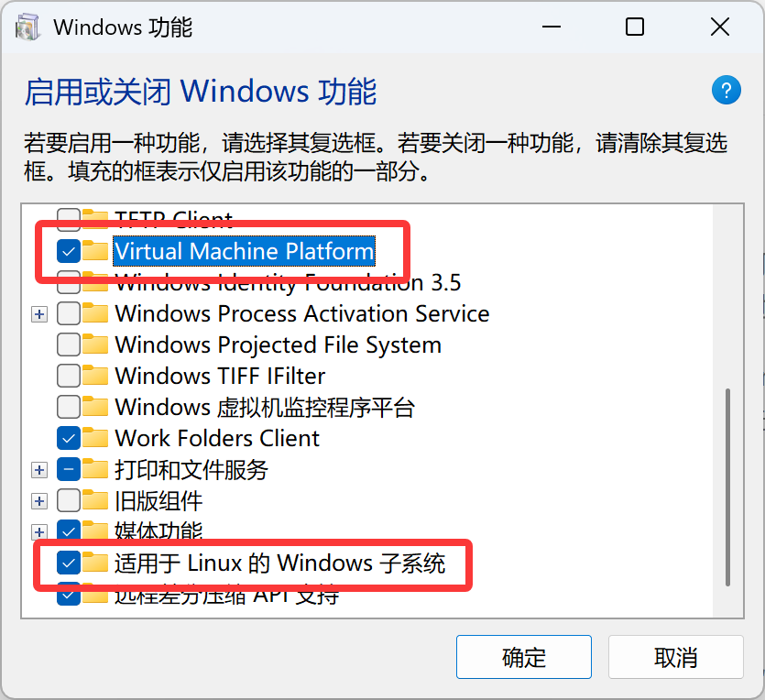This screenshot has height=700, width=765.
Task: Click the folder icon next to 旧版组件
Action: click(93, 500)
